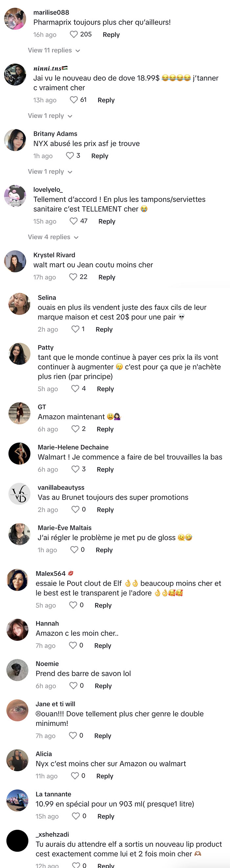Like Krystel Rivard's comment
This screenshot has height=868, width=230.
73,277
